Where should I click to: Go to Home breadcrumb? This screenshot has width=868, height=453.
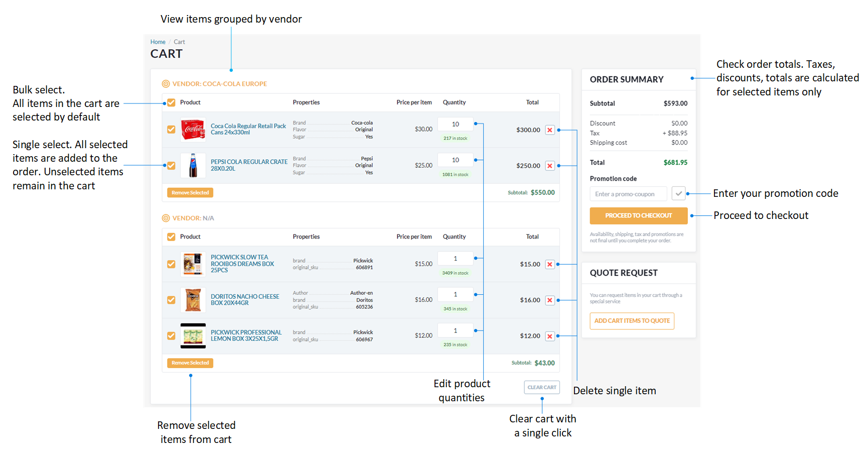[x=158, y=42]
